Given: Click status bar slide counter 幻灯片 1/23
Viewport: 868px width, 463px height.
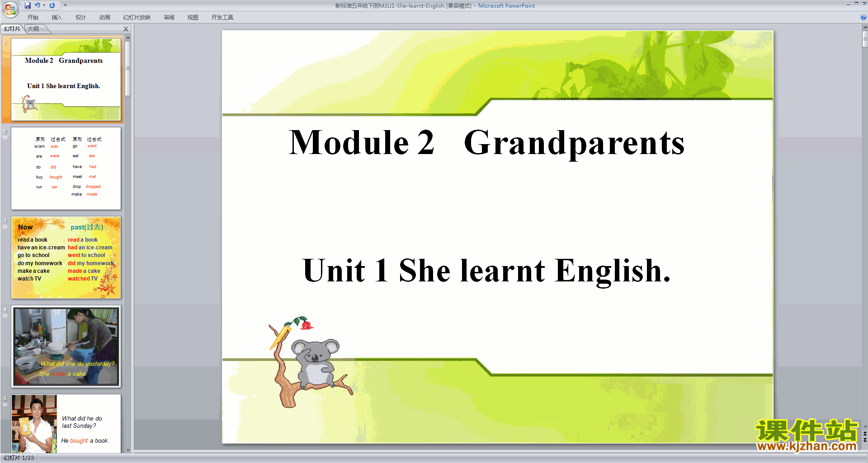Looking at the screenshot, I should coord(19,458).
